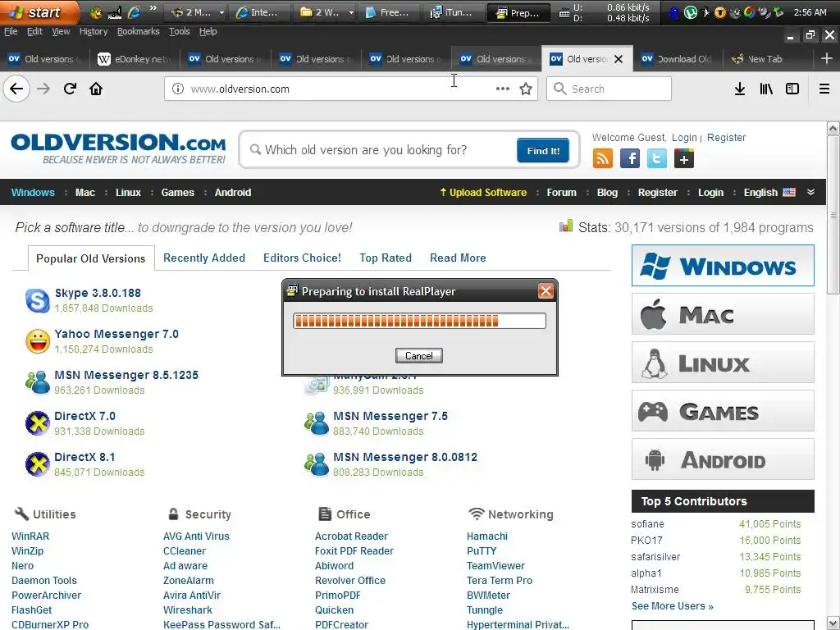Open the Tools menu
Viewport: 840px width, 630px height.
coord(180,32)
